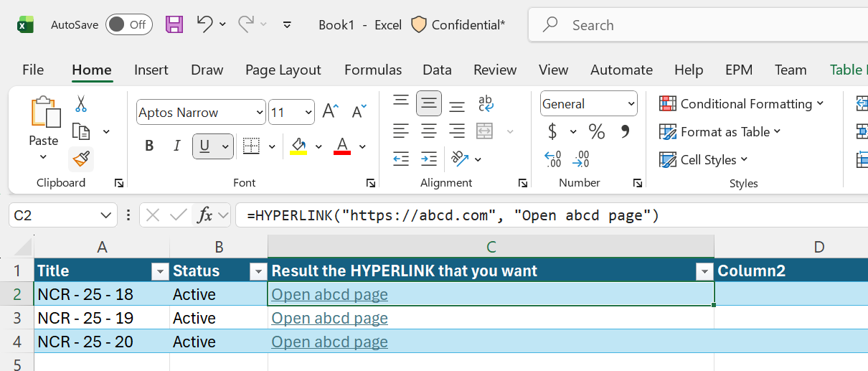Click Accounting Number Format dollar icon
The image size is (868, 371).
[552, 131]
